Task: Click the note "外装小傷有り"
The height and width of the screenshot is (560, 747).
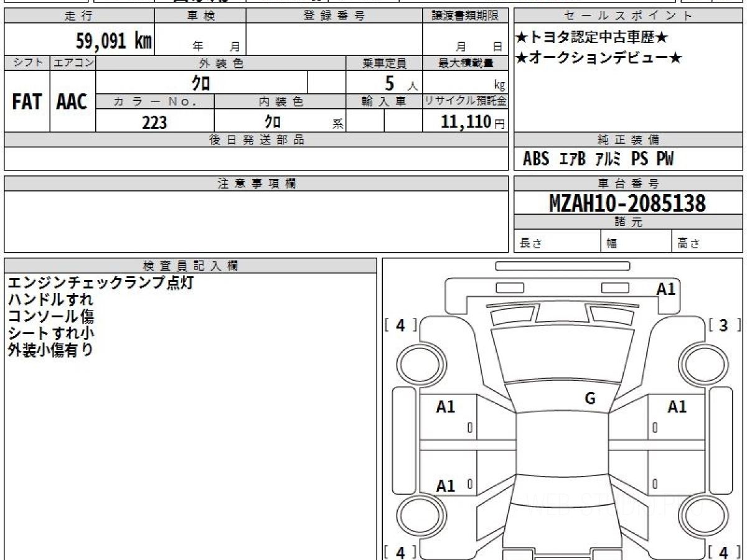Action: pyautogui.click(x=50, y=350)
